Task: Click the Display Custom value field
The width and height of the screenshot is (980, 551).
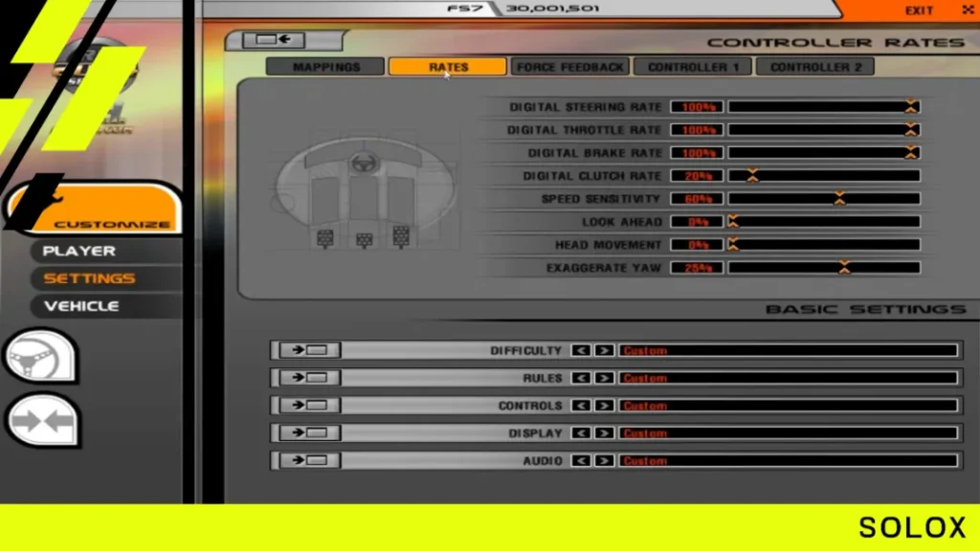Action: (789, 433)
